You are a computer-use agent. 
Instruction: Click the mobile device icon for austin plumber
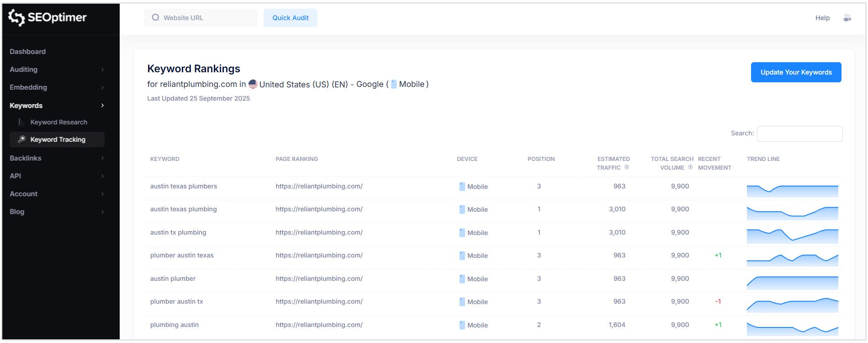click(x=462, y=279)
